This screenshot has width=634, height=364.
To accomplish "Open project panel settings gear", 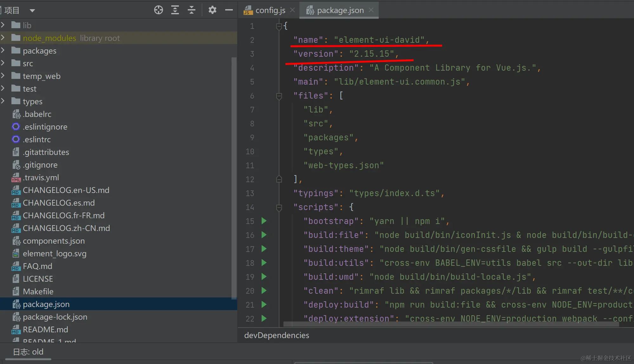I will 212,10.
